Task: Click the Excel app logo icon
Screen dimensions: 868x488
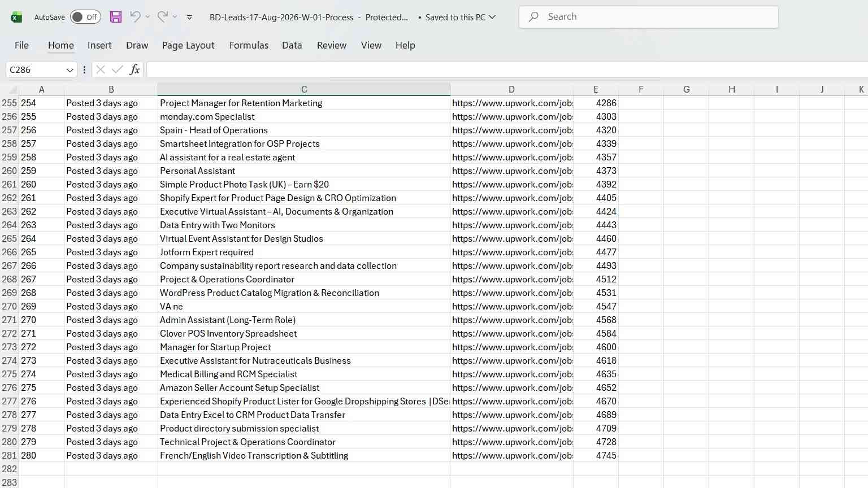Action: tap(17, 17)
